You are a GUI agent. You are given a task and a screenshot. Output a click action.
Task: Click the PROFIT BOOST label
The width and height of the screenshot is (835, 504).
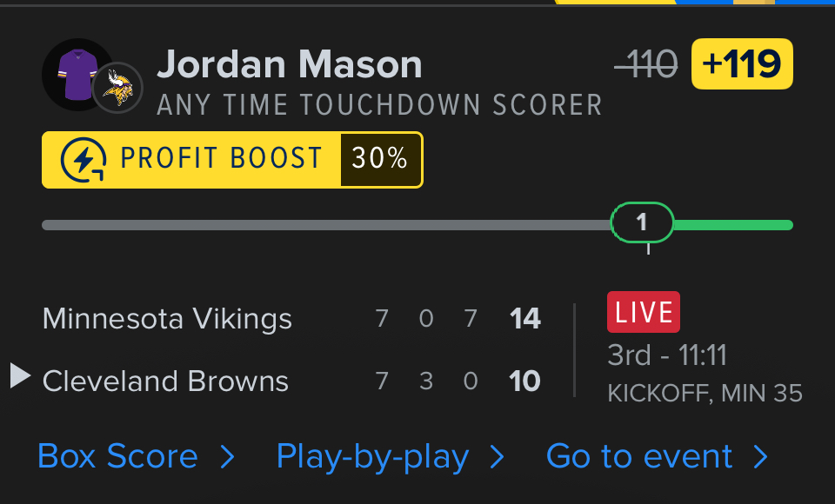[x=221, y=159]
